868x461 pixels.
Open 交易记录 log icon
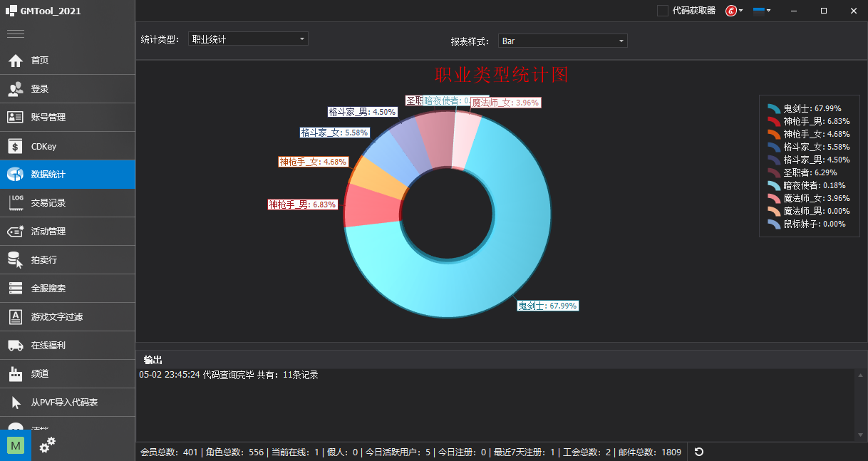click(x=16, y=203)
